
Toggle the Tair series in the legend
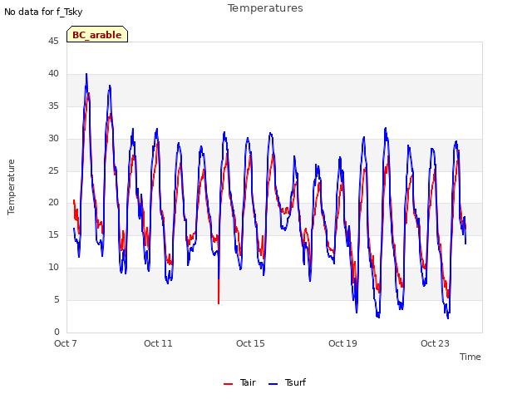coord(239,382)
